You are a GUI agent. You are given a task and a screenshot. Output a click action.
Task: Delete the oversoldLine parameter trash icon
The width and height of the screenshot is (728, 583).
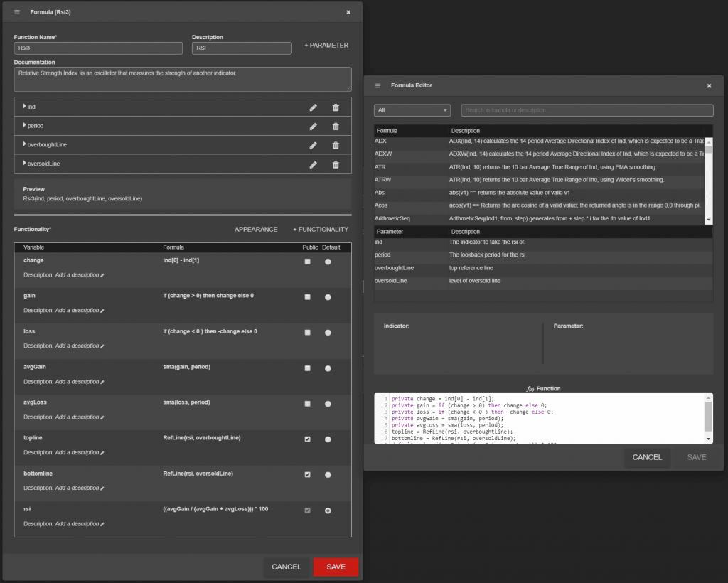[336, 165]
